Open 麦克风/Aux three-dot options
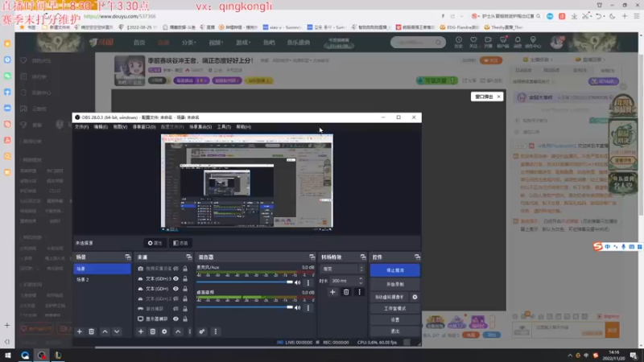The width and height of the screenshot is (644, 362). [308, 283]
